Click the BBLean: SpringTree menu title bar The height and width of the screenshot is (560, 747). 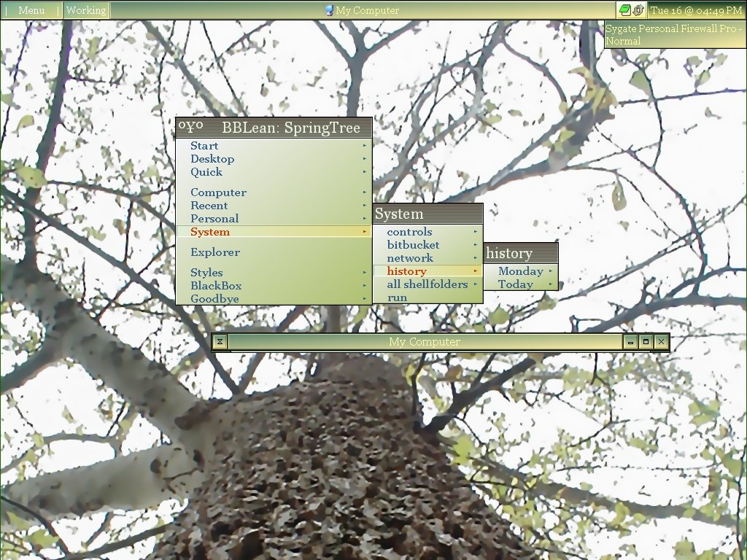(274, 128)
